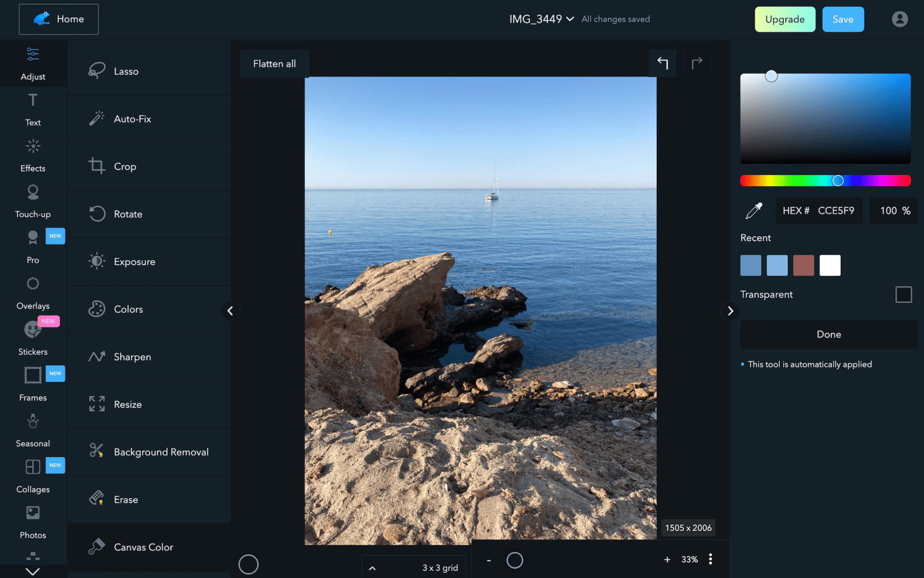This screenshot has height=578, width=924.
Task: Zoom out with the minus button
Action: point(489,560)
